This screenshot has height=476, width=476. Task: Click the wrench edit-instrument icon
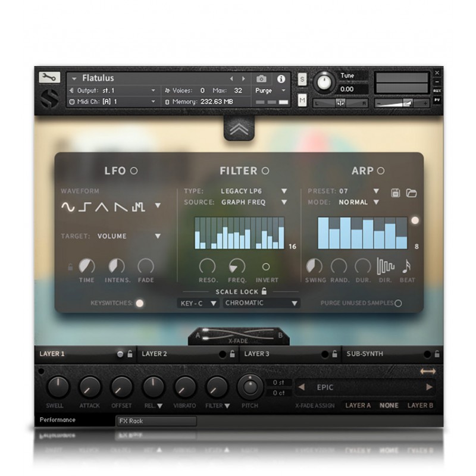[49, 77]
